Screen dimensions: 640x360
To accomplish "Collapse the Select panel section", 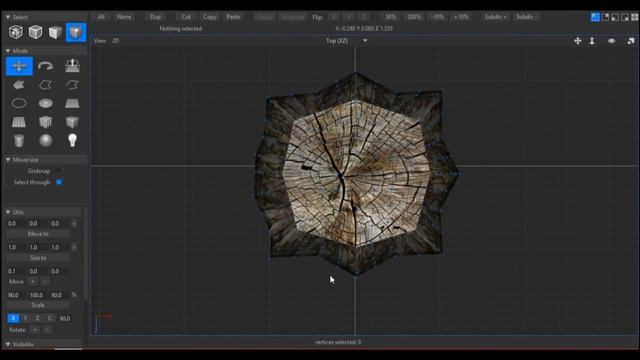I will pyautogui.click(x=8, y=17).
